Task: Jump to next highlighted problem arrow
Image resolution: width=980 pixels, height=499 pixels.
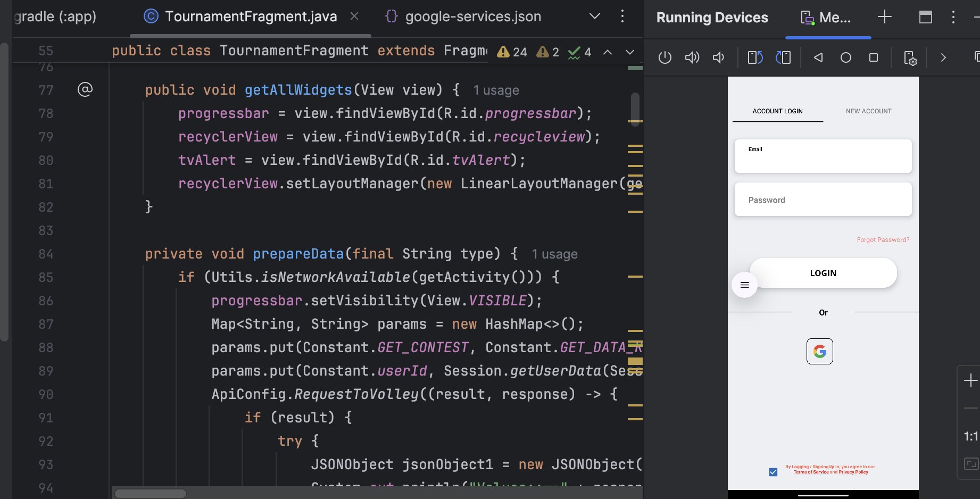Action: click(x=630, y=52)
